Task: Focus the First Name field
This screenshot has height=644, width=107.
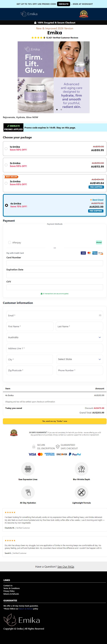Action: point(30,327)
